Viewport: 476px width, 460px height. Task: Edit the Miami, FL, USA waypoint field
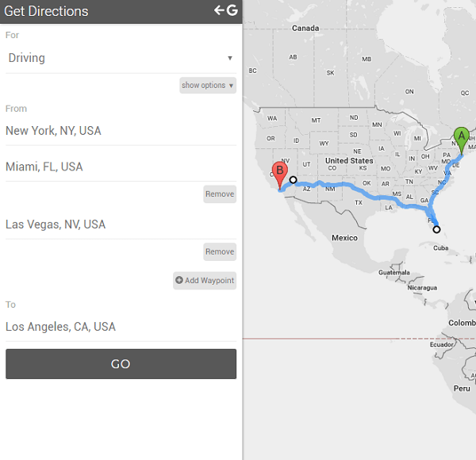pyautogui.click(x=121, y=167)
